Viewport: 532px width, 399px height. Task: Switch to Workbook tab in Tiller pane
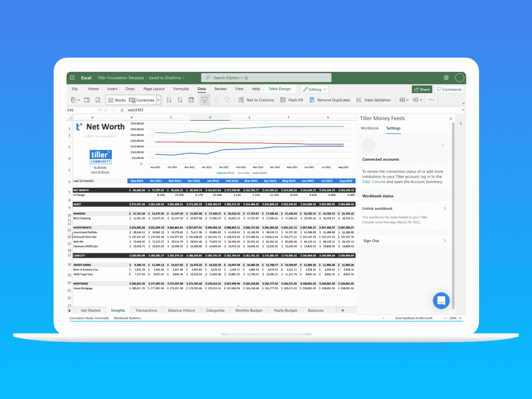click(369, 128)
